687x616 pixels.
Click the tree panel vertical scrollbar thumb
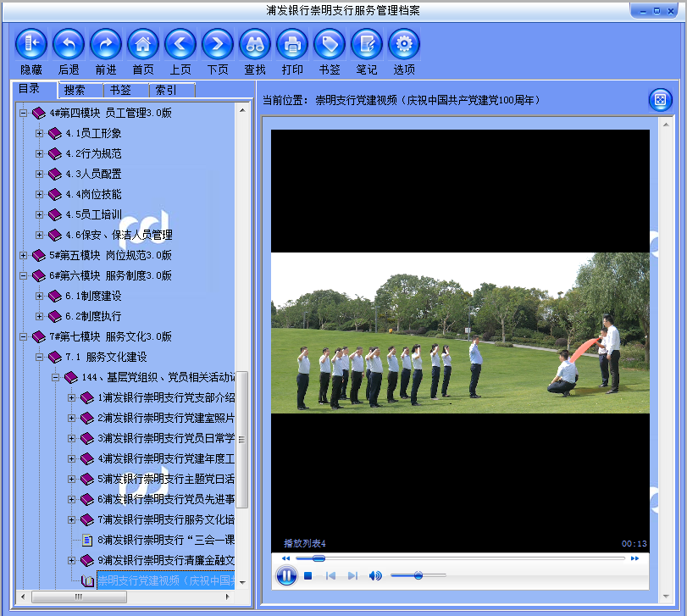pyautogui.click(x=242, y=440)
